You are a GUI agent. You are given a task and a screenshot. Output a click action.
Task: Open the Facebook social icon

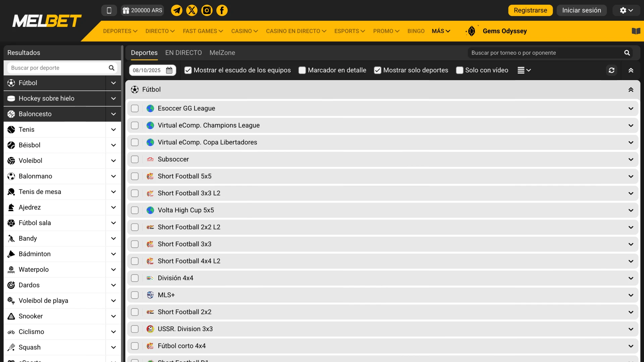pyautogui.click(x=222, y=10)
